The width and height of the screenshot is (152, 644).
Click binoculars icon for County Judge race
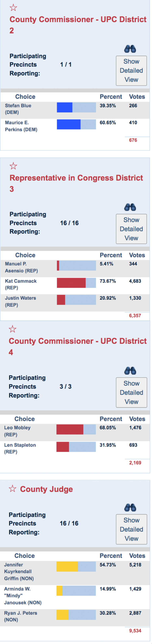(x=130, y=508)
